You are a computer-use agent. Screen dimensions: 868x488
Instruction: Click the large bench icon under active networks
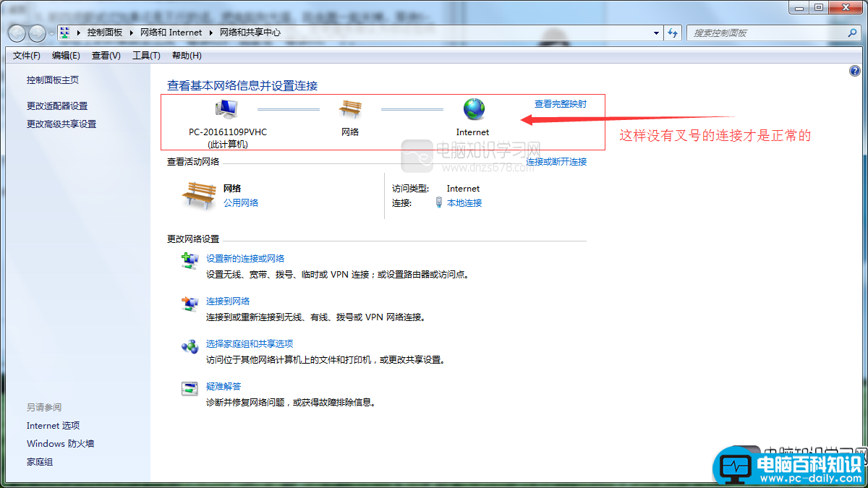coord(198,195)
